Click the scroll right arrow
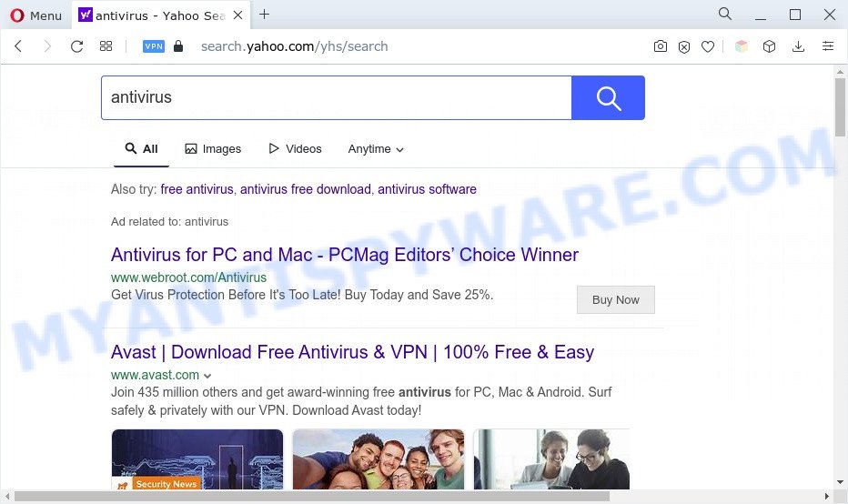 826,496
